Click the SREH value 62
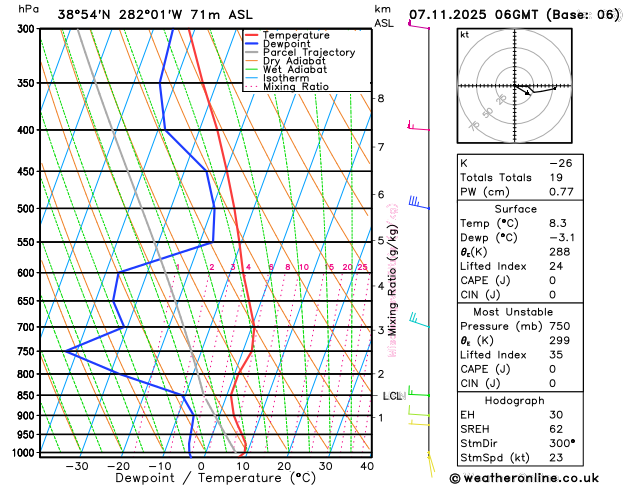Image resolution: width=629 pixels, height=486 pixels. click(x=556, y=429)
